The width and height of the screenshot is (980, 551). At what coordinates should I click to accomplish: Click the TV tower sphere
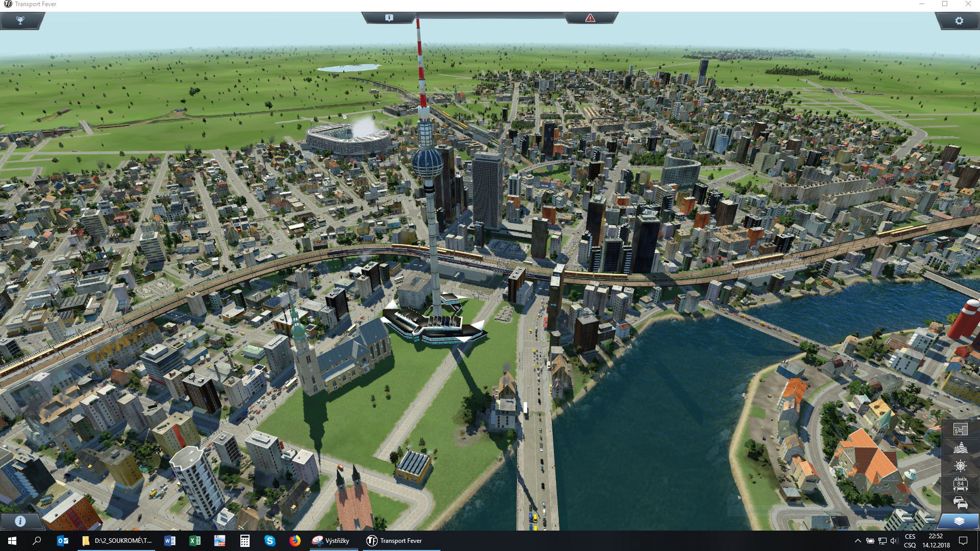click(428, 163)
